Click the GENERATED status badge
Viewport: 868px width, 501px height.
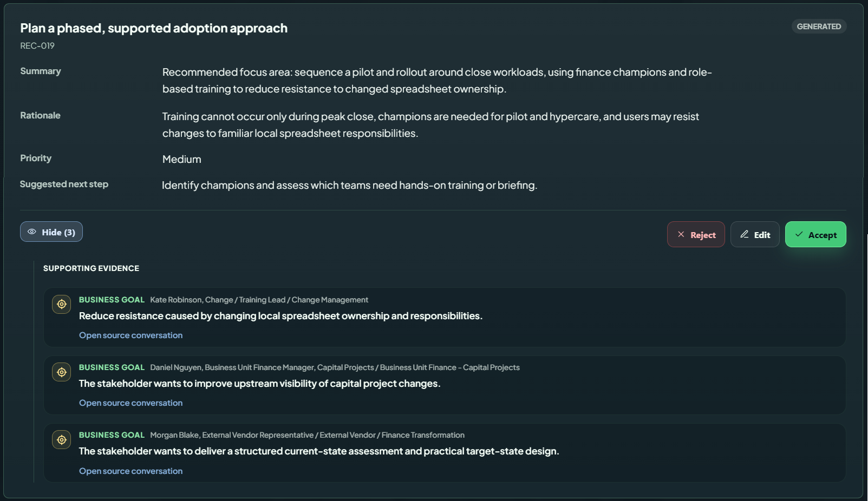pos(819,27)
